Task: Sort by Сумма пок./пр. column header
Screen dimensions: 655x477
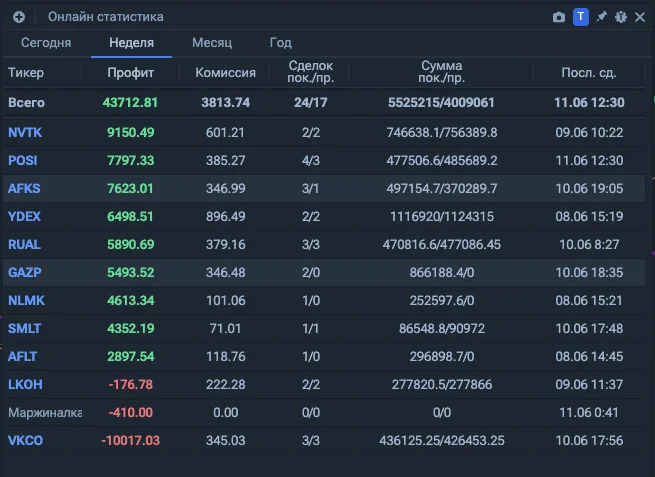Action: 442,72
